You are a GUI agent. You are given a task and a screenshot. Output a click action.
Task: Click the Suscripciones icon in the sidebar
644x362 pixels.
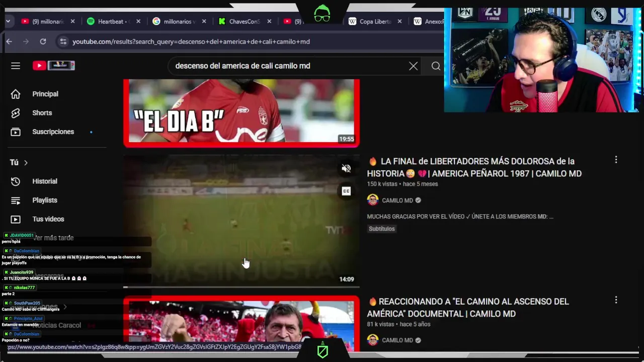16,132
